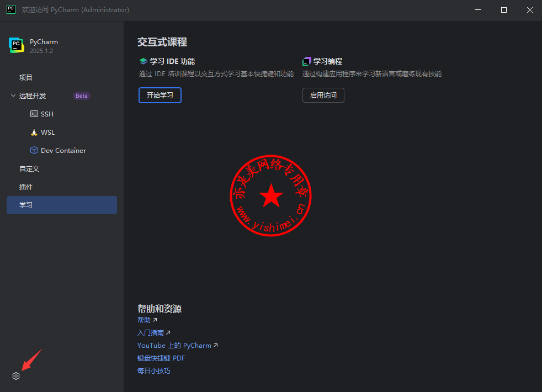Click the 帮助和资源 heading

(x=160, y=309)
